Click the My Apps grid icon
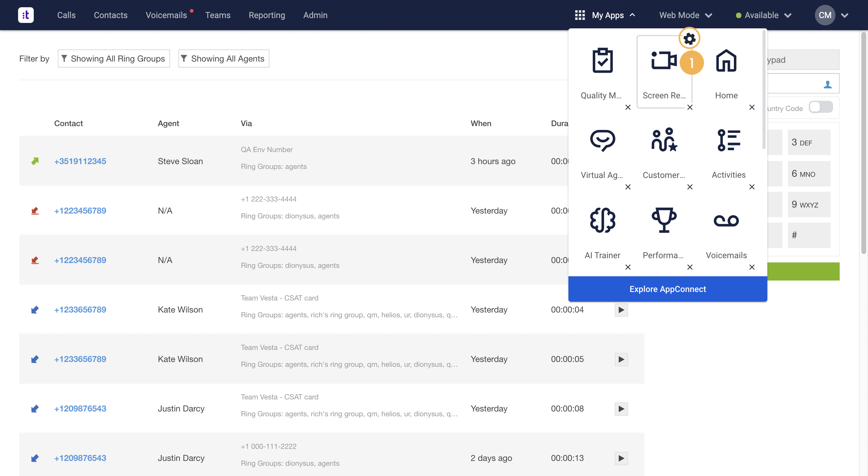 coord(580,15)
